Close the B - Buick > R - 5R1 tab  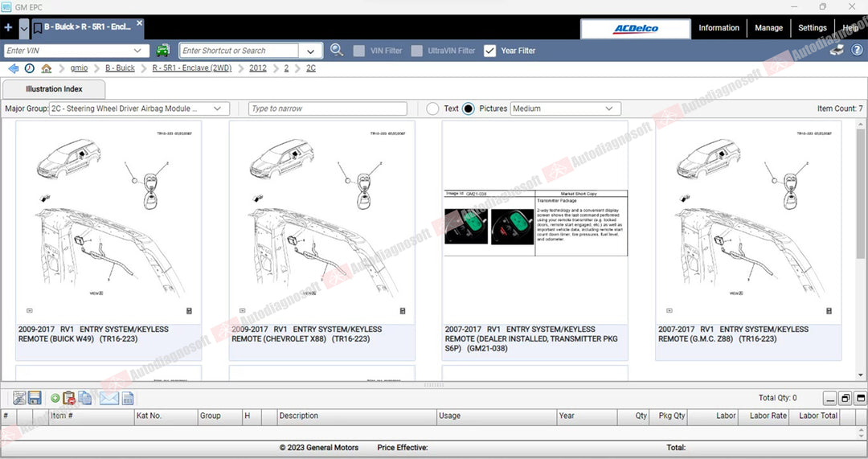(140, 23)
